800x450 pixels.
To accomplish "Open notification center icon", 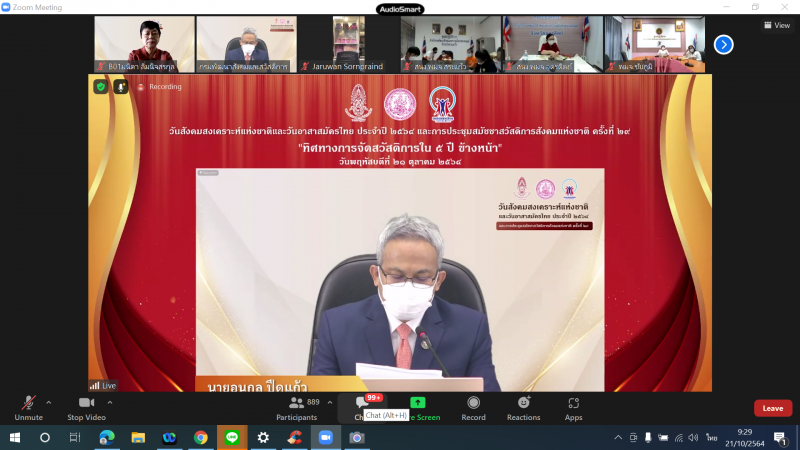I will click(780, 438).
